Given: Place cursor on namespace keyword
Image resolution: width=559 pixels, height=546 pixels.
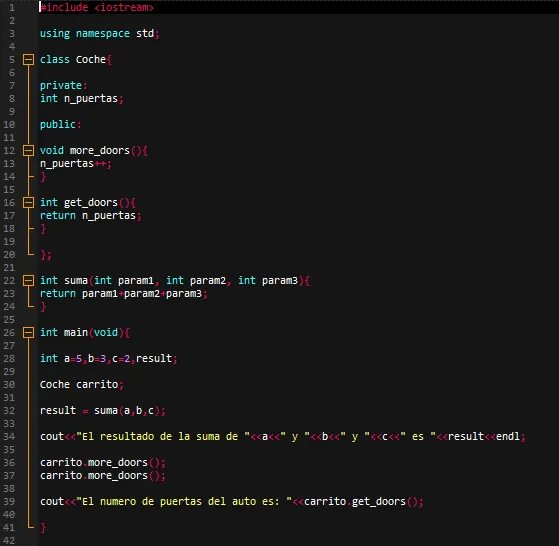Looking at the screenshot, I should point(103,34).
